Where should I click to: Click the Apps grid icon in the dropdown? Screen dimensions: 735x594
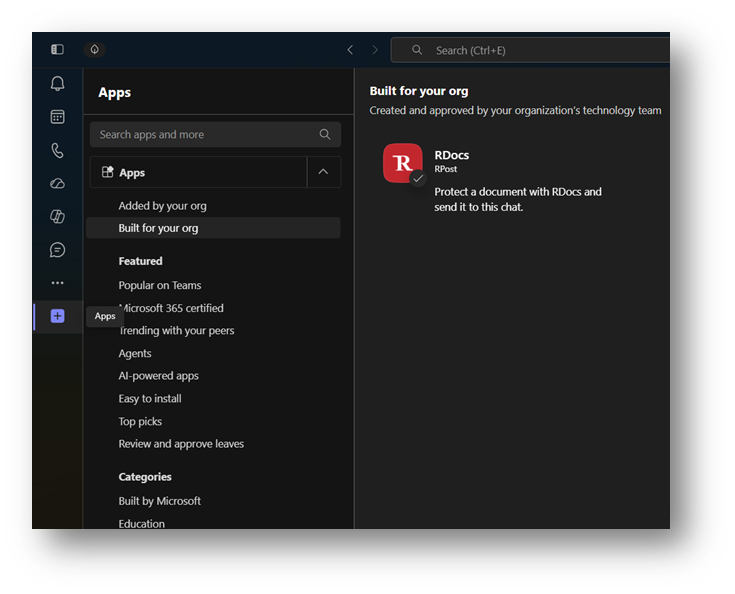coord(108,172)
